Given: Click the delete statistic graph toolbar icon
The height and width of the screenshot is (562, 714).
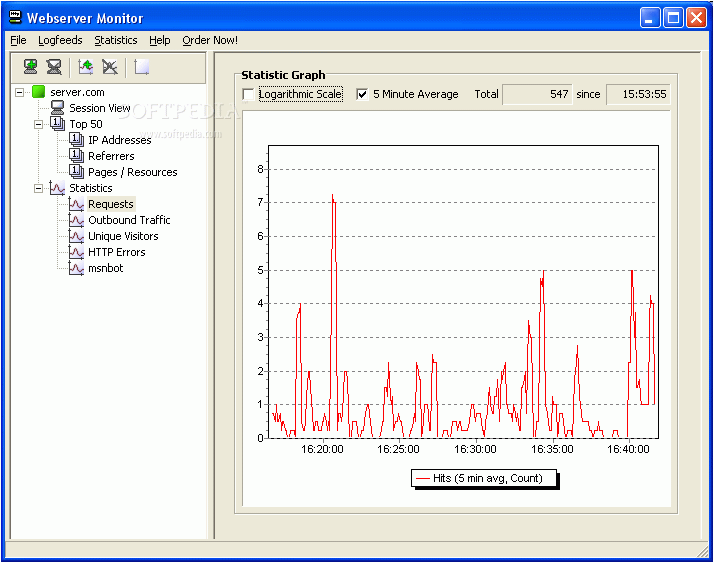Looking at the screenshot, I should (x=110, y=67).
